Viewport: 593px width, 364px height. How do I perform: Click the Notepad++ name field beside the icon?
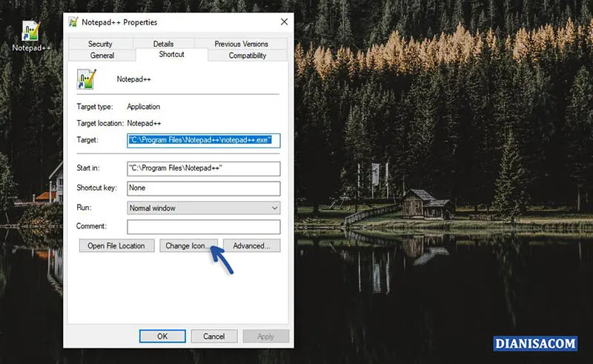(x=134, y=79)
